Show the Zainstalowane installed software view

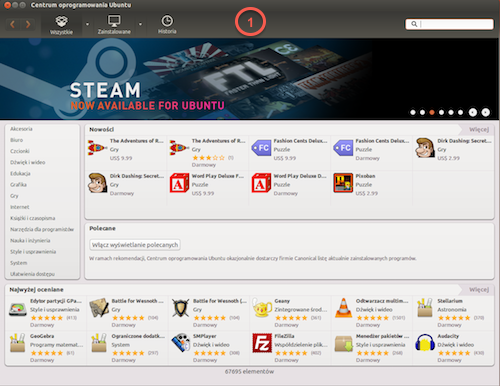pos(114,25)
